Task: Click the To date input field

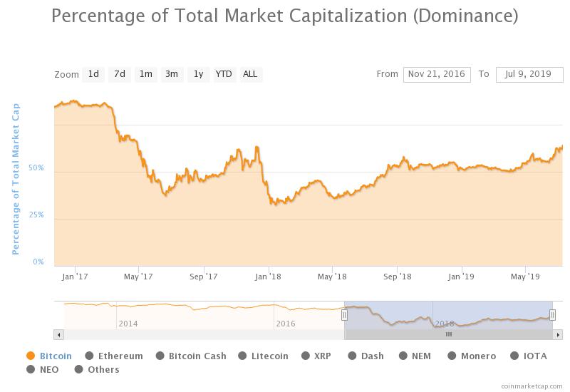Action: point(529,74)
